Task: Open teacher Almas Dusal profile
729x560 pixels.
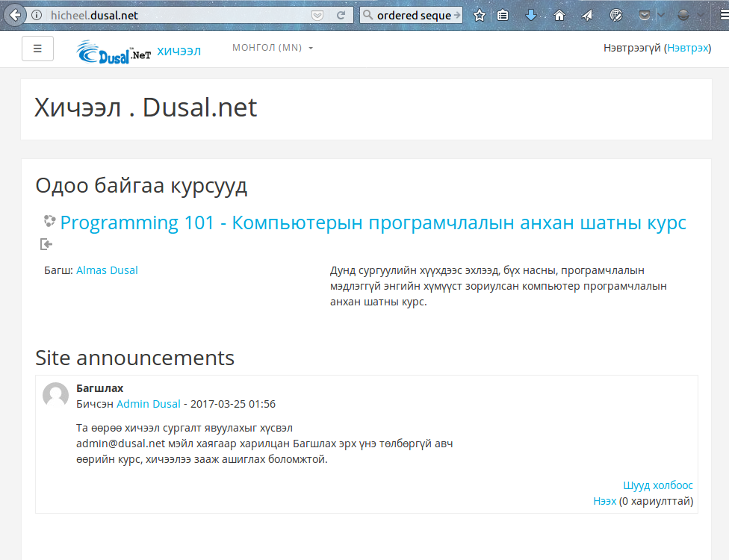Action: (107, 270)
